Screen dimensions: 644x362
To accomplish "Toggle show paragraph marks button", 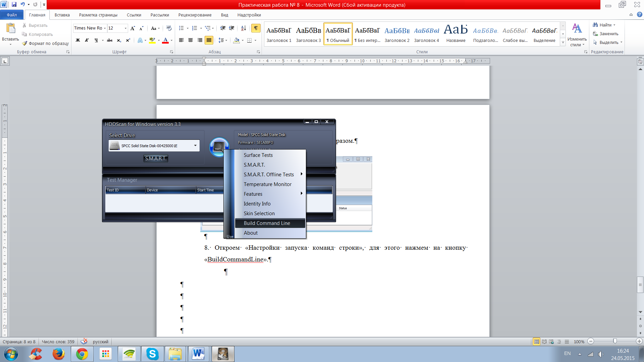I will pos(256,28).
